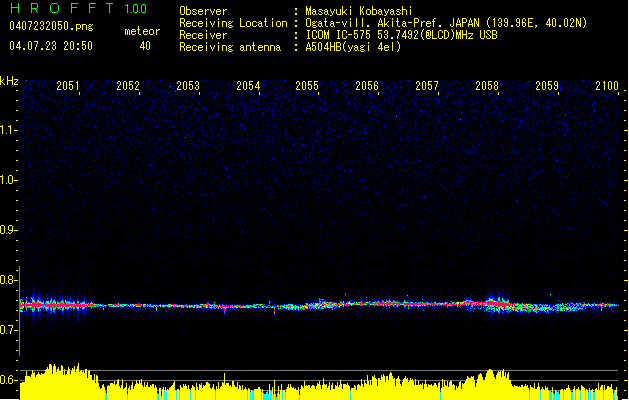Viewport: 629px width, 400px height.
Task: Click the strong echo burst near 2058
Action: pos(497,303)
